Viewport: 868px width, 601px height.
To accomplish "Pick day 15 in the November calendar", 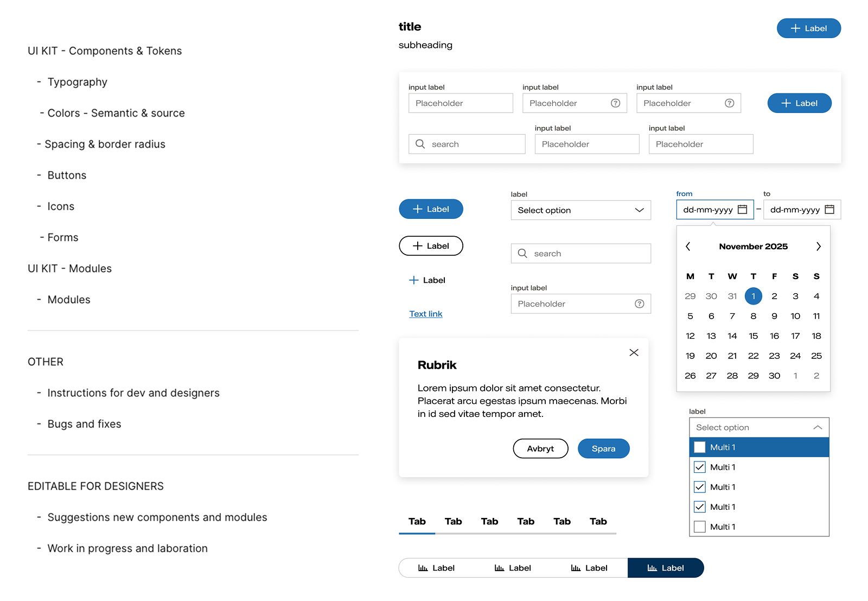I will (x=753, y=336).
